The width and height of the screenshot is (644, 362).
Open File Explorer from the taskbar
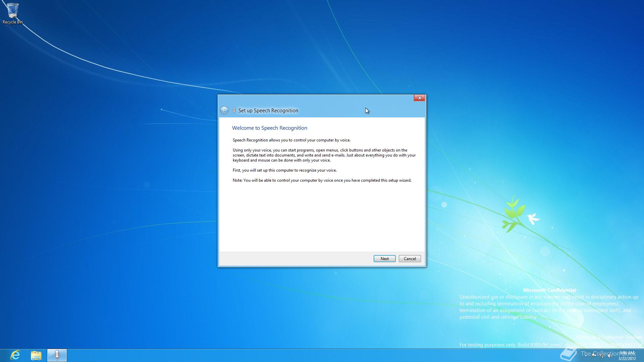(36, 355)
